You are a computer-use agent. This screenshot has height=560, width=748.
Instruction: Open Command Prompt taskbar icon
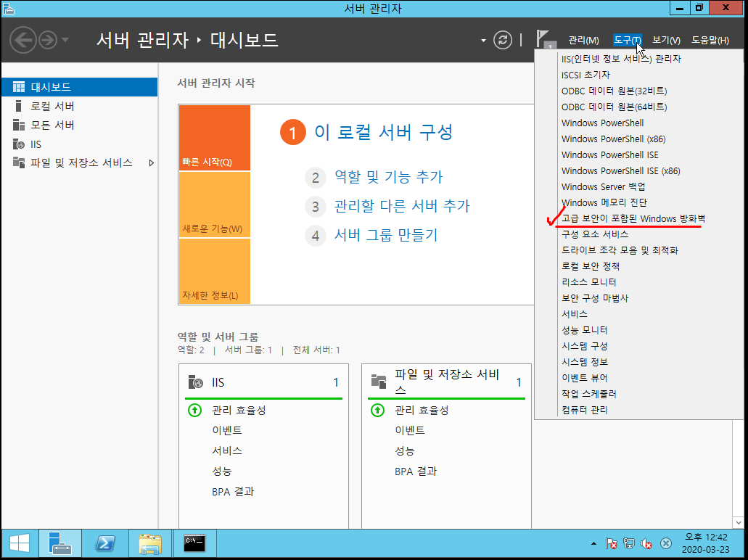[194, 543]
